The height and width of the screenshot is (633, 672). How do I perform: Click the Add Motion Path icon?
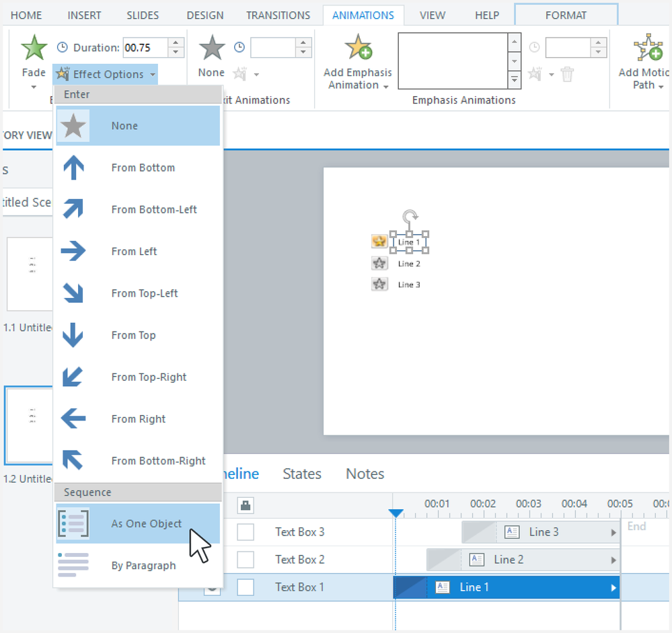point(648,47)
